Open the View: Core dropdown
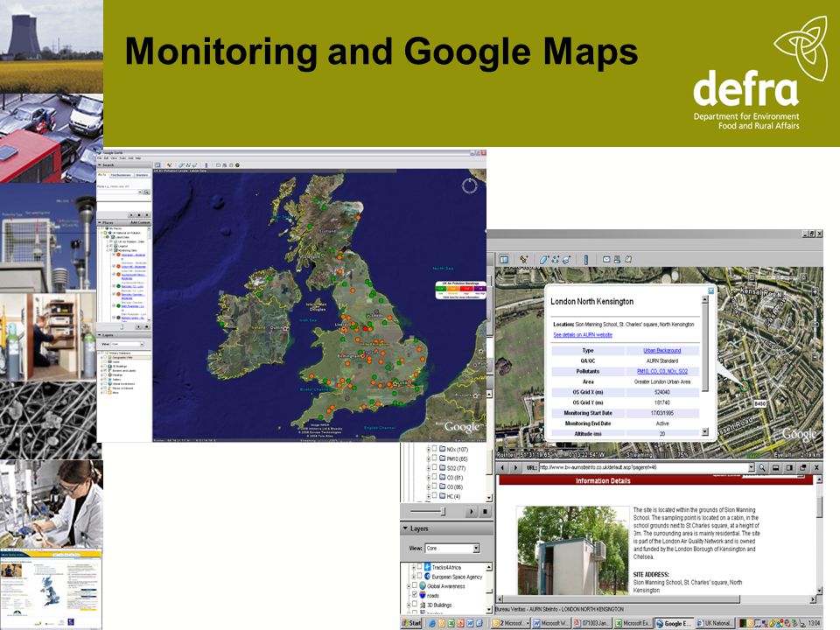Viewport: 840px width, 630px height. tap(452, 549)
